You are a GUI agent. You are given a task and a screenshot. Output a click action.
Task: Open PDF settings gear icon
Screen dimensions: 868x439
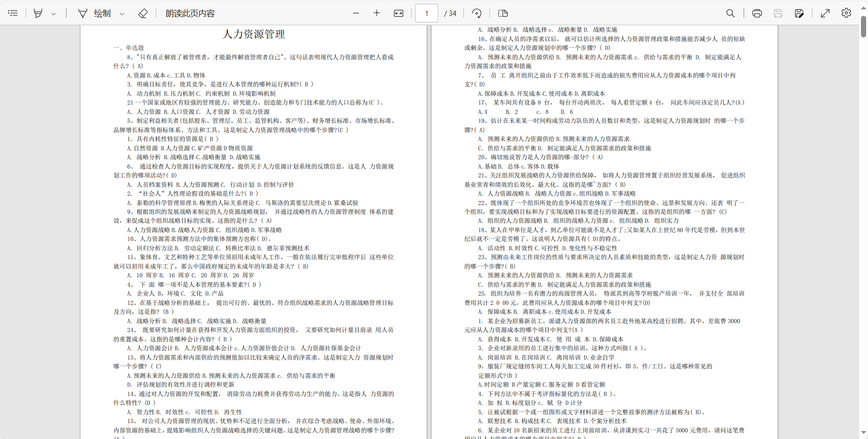coord(846,13)
